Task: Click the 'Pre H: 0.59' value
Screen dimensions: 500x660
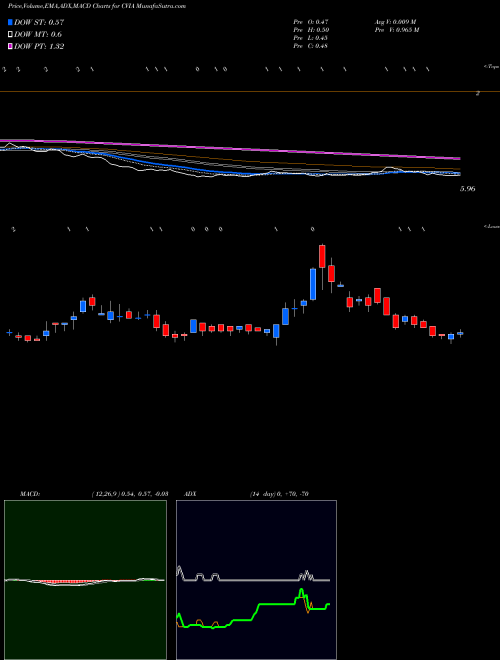Action: click(311, 30)
